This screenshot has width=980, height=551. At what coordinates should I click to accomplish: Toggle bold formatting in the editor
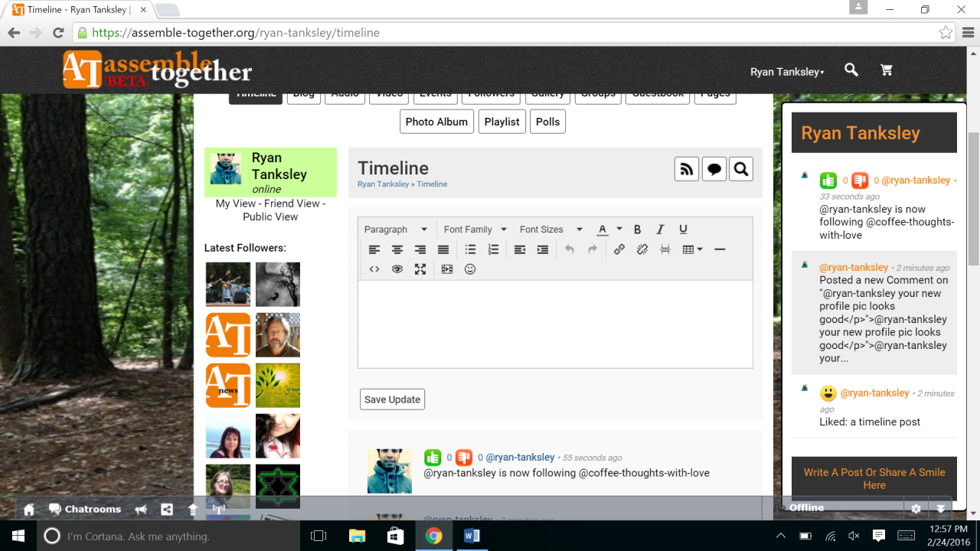coord(637,230)
